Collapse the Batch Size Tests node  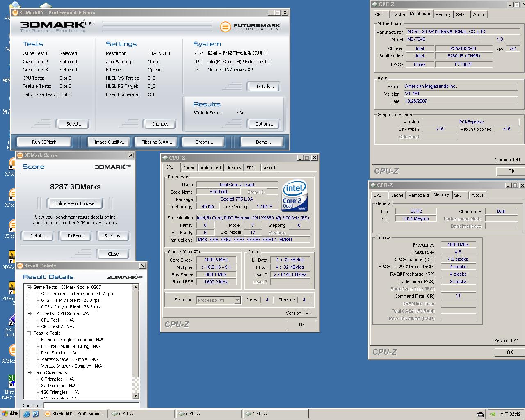(x=29, y=372)
